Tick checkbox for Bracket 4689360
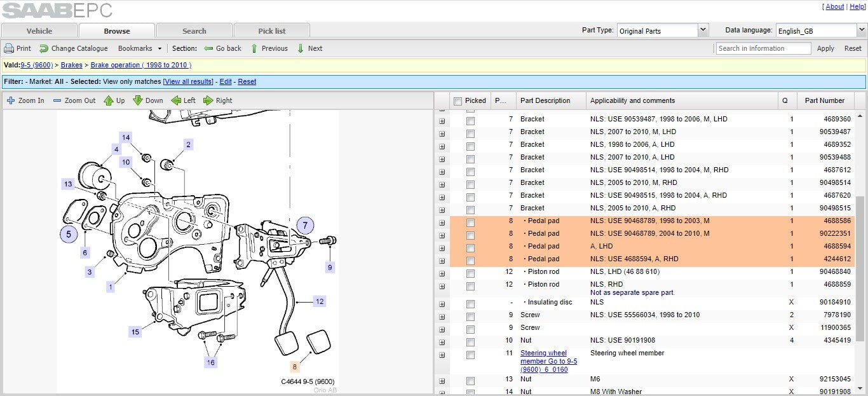 coord(470,121)
